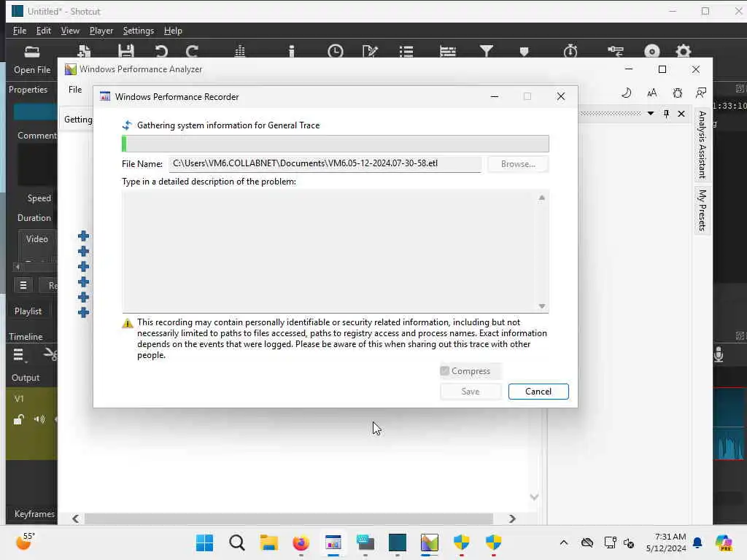Open the Recent clock icon in Shotcut
The image size is (747, 560).
pyautogui.click(x=336, y=51)
